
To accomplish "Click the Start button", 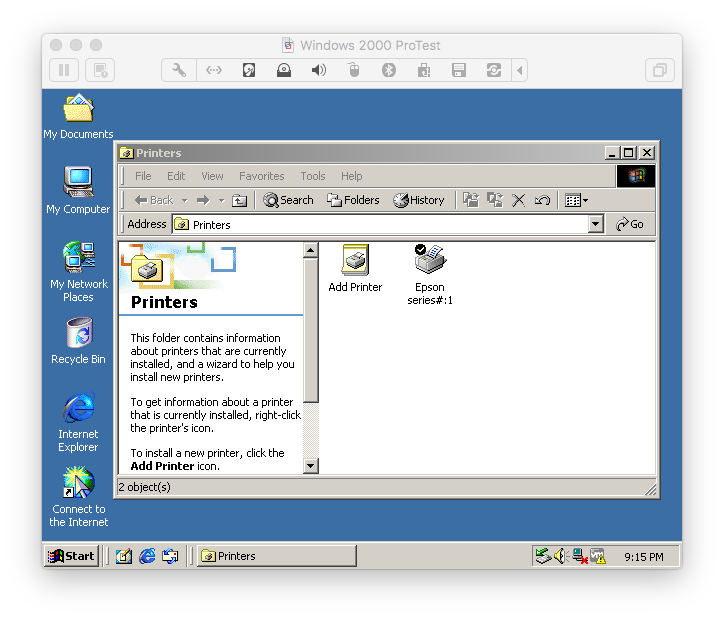I will pyautogui.click(x=71, y=556).
